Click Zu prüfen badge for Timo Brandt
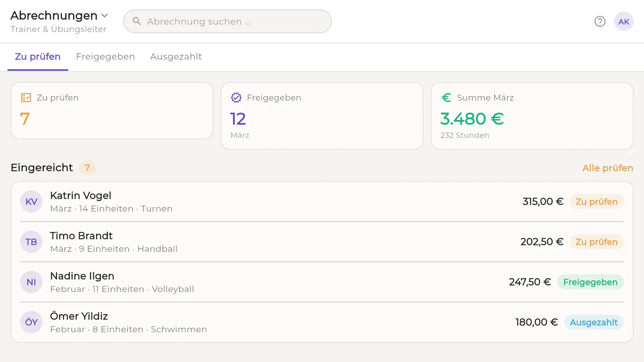This screenshot has height=362, width=644. (x=597, y=242)
